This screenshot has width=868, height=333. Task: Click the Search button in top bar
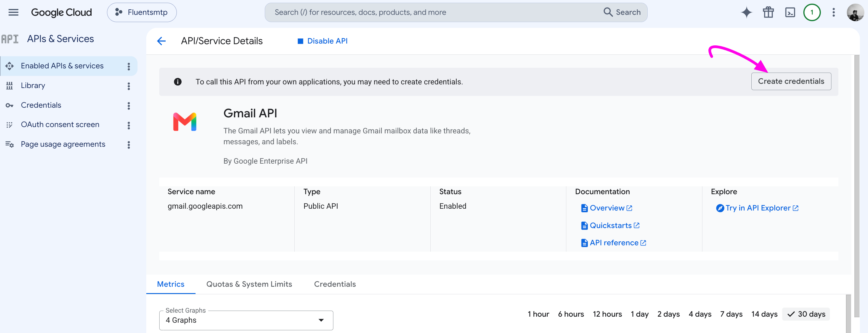pos(622,12)
